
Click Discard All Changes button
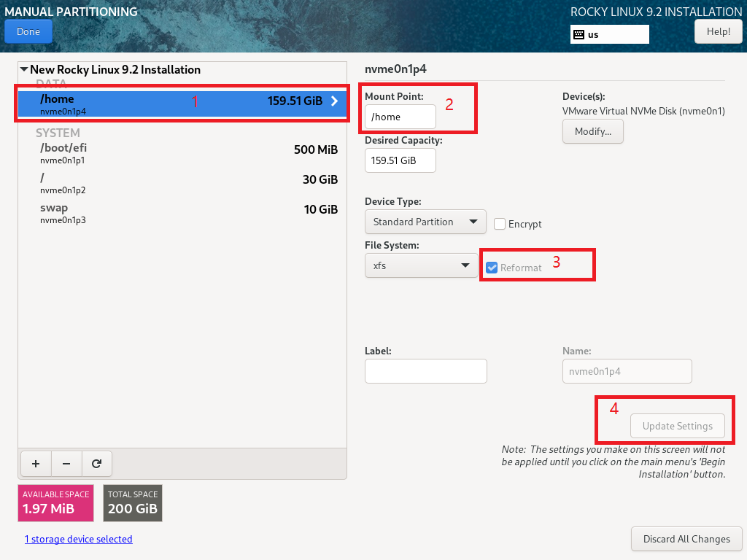coord(686,539)
